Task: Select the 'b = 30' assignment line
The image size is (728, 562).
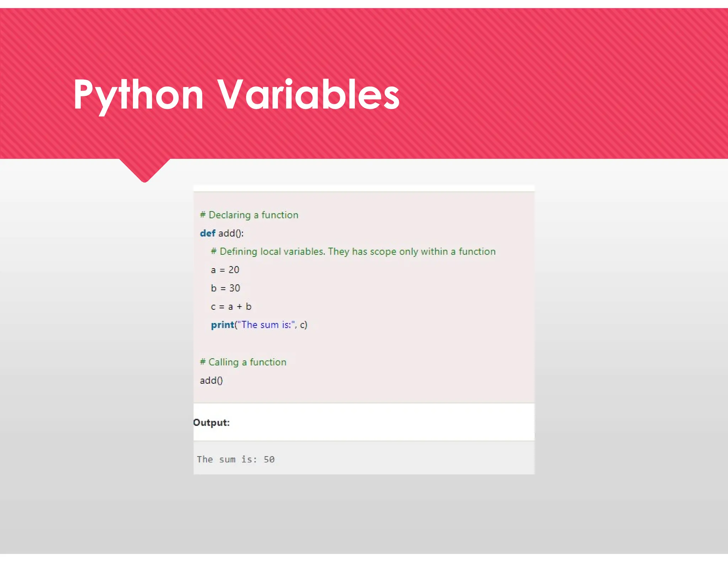Action: point(225,288)
